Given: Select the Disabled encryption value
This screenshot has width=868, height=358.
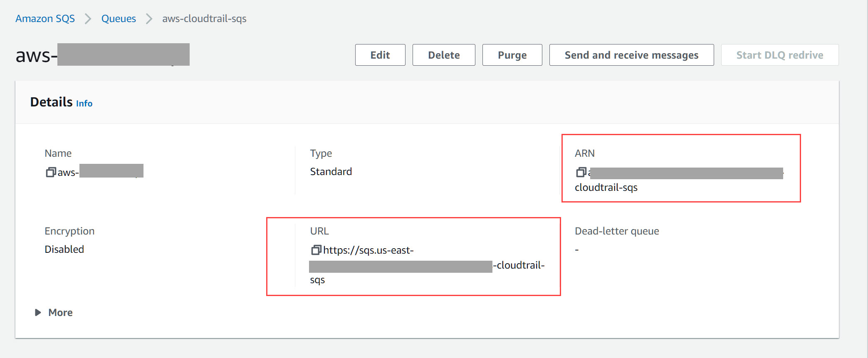Looking at the screenshot, I should click(64, 249).
